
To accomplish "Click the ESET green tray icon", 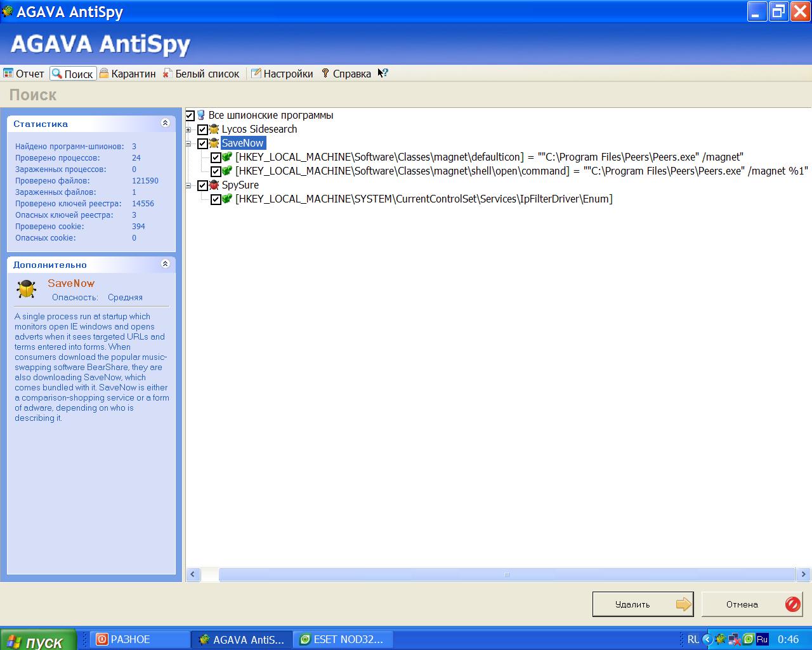I will (x=748, y=640).
